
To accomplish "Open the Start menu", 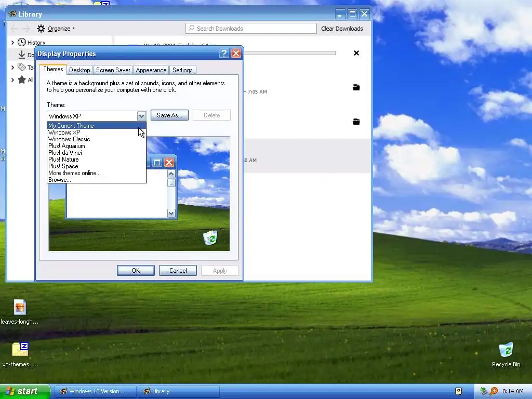I will pyautogui.click(x=25, y=391).
